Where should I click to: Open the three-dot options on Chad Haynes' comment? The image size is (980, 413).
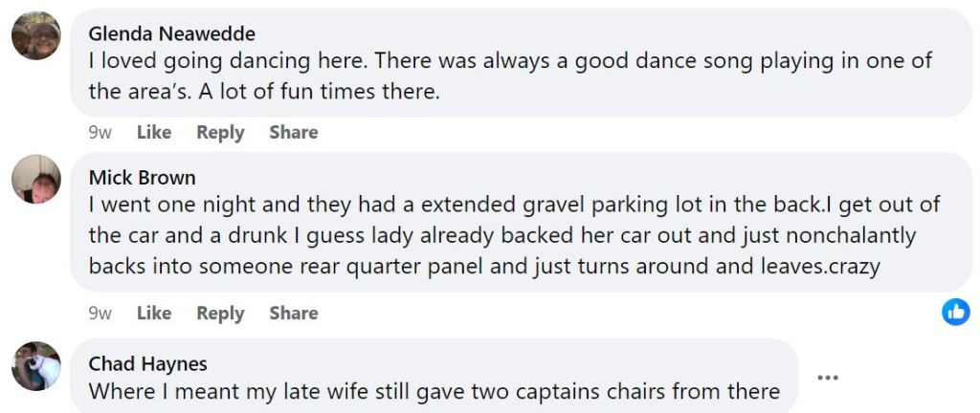tap(828, 378)
